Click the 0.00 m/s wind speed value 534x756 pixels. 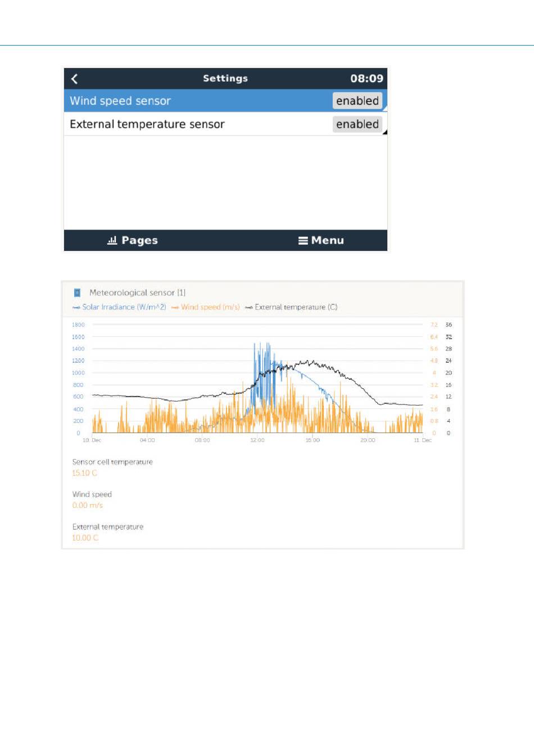[88, 506]
